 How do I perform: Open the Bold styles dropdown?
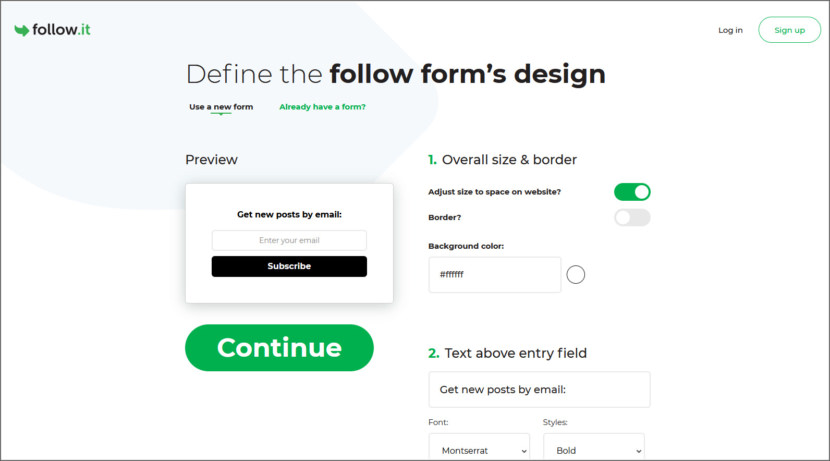coord(593,450)
